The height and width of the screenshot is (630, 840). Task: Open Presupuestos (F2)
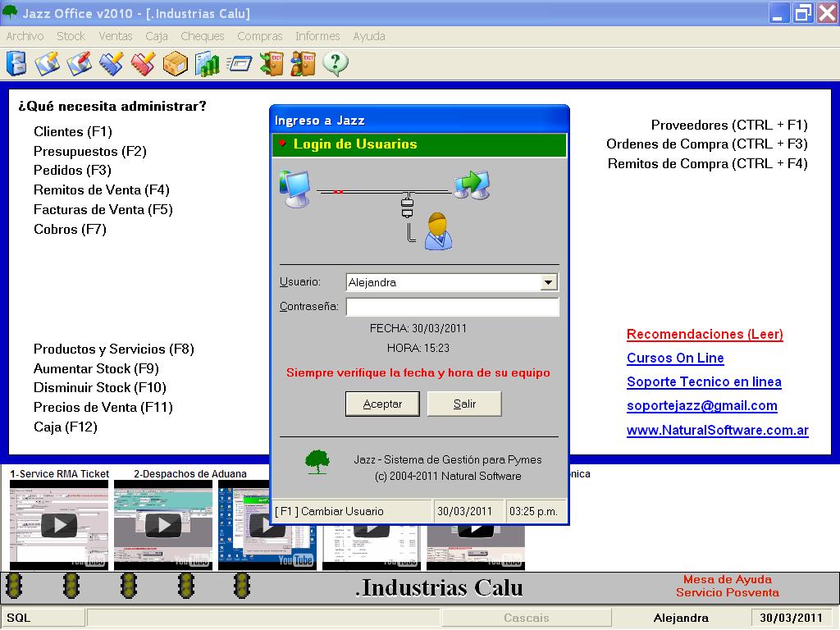coord(90,151)
